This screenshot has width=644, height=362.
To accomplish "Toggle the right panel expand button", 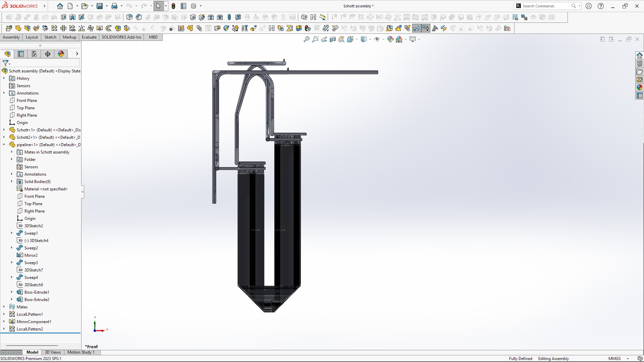I will pyautogui.click(x=611, y=40).
